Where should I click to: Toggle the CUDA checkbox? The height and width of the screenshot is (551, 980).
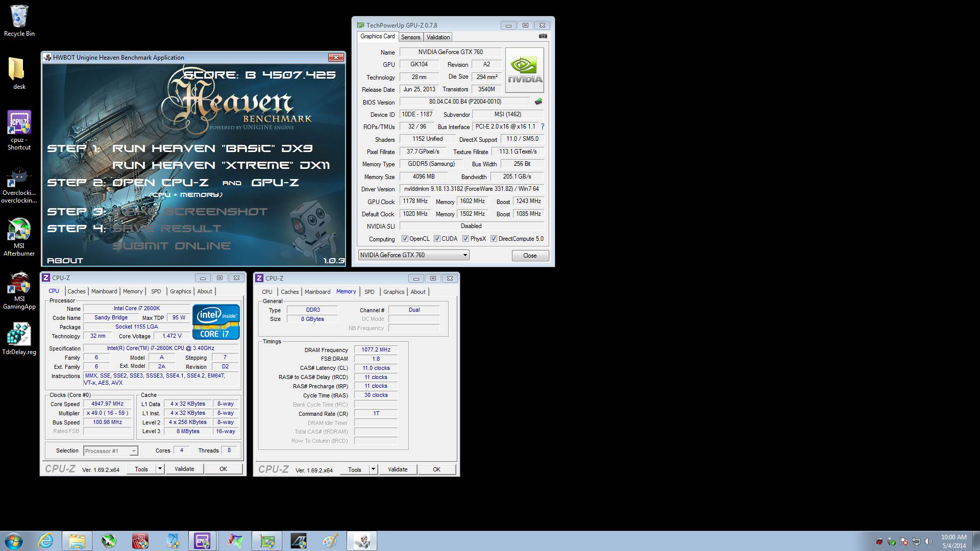point(437,239)
